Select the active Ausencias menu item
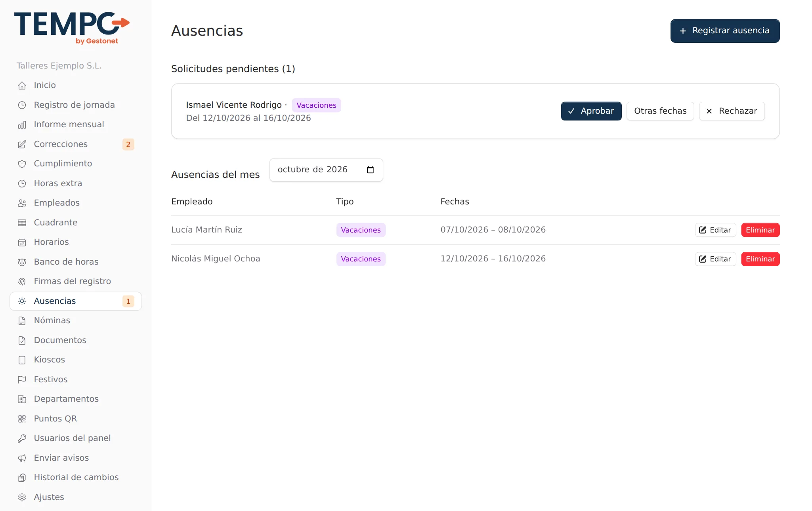The image size is (812, 511). pos(76,301)
